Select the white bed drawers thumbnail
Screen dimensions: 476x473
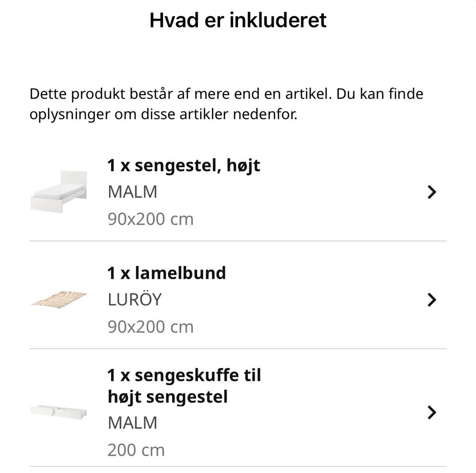coord(59,412)
